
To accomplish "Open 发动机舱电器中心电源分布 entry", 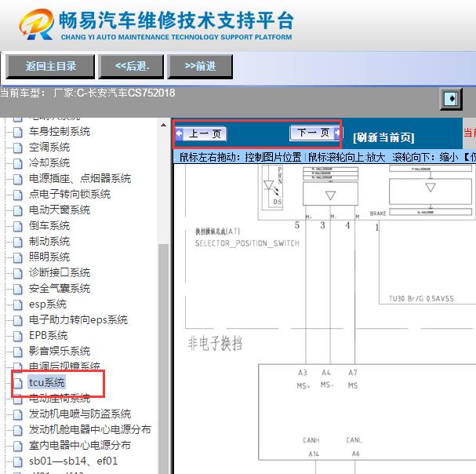I will [x=90, y=429].
